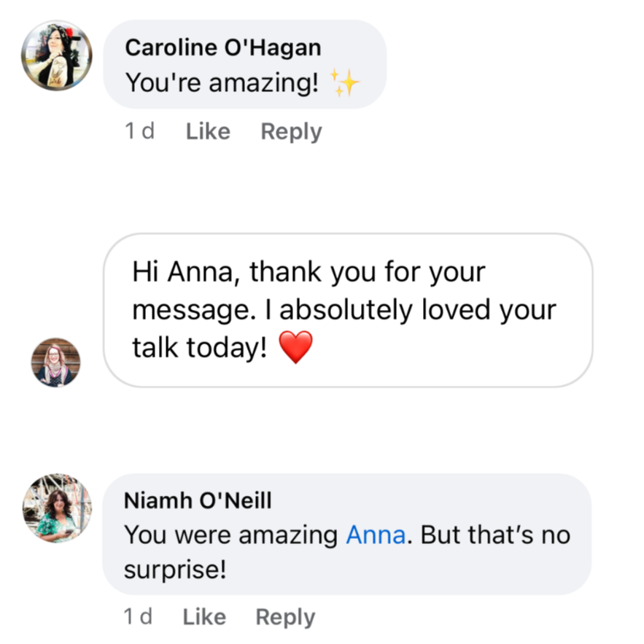Image resolution: width=644 pixels, height=644 pixels.
Task: Open the 1 d timestamp under Caroline's comment
Action: [x=139, y=131]
